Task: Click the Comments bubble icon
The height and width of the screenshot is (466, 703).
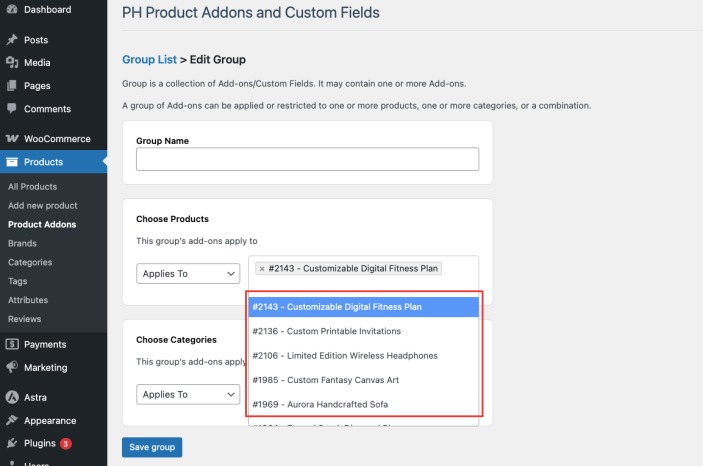Action: click(12, 109)
